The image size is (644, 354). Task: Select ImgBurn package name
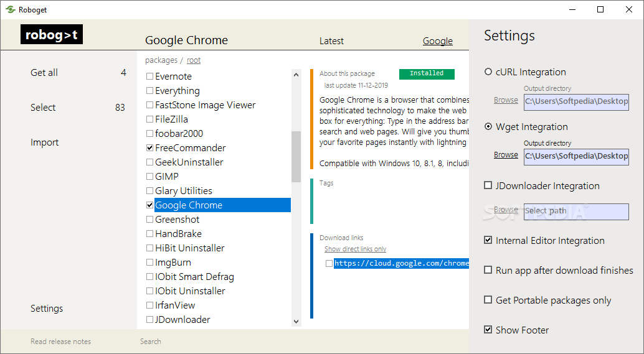[173, 263]
